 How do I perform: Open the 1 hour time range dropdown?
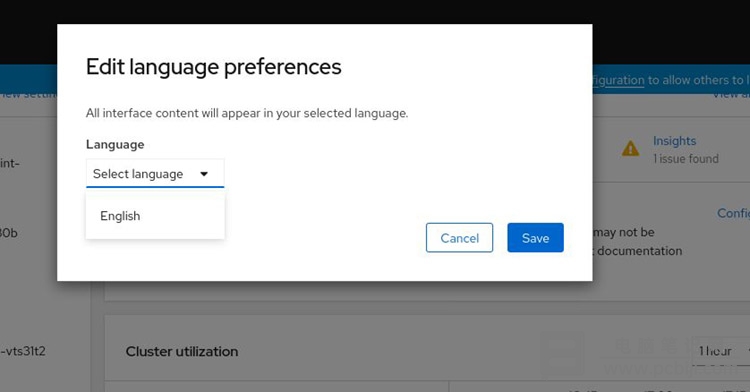click(x=721, y=351)
